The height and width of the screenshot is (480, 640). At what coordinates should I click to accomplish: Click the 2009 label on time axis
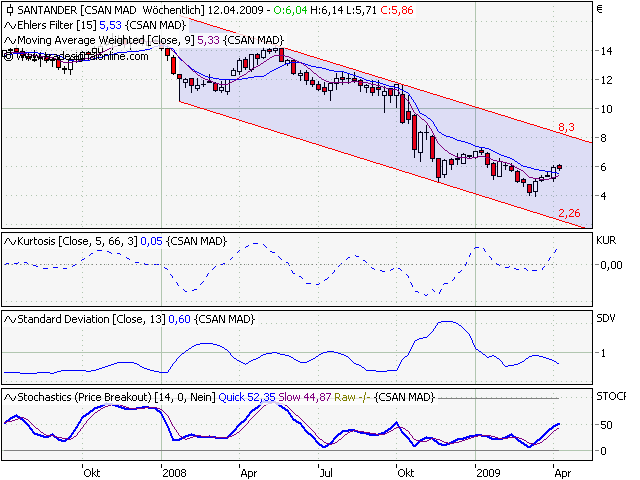[490, 469]
